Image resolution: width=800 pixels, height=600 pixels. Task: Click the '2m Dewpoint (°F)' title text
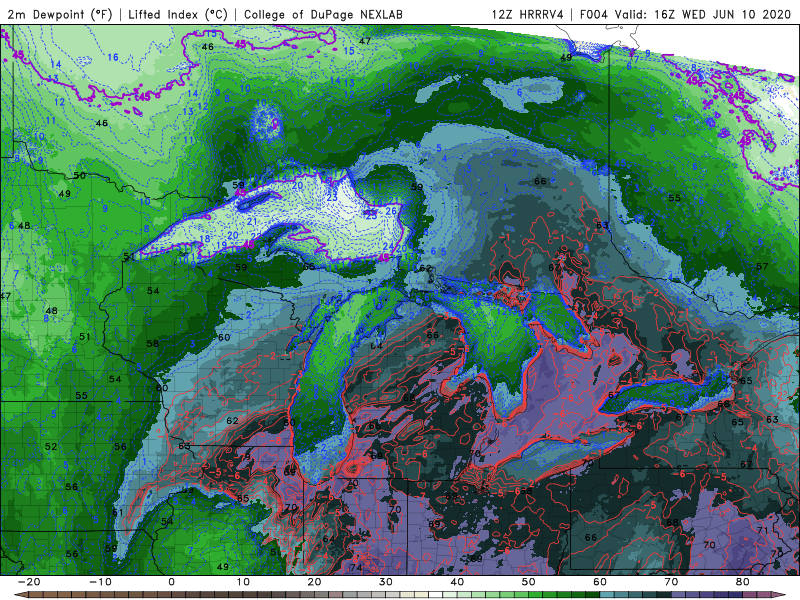[x=59, y=14]
